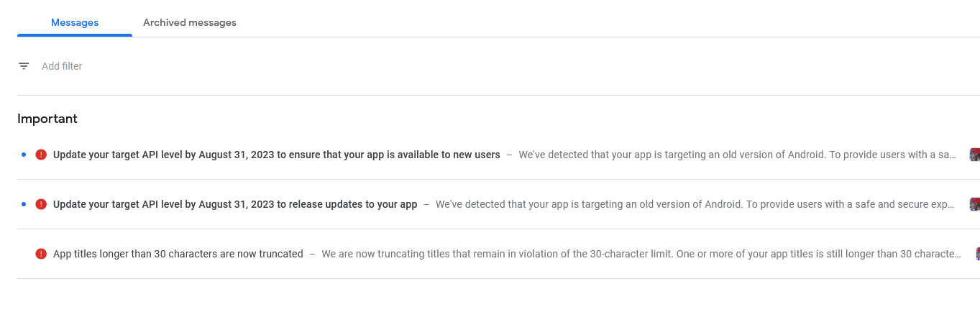Open app thumbnail on first message row

(974, 155)
